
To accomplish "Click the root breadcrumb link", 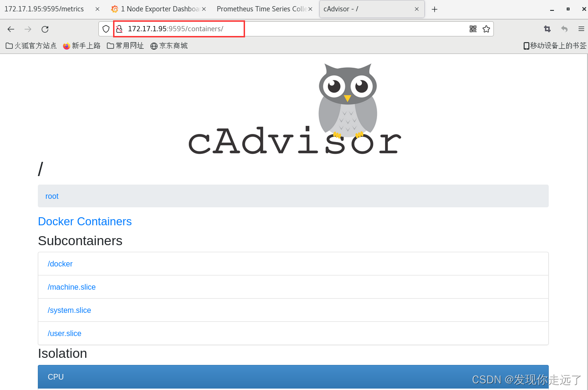I will 52,196.
